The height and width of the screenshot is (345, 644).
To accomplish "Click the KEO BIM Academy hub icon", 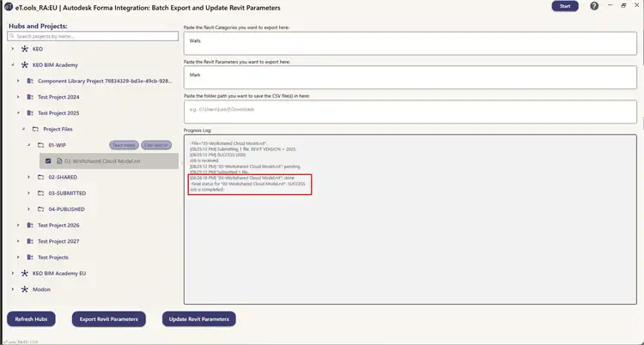I will (x=25, y=65).
